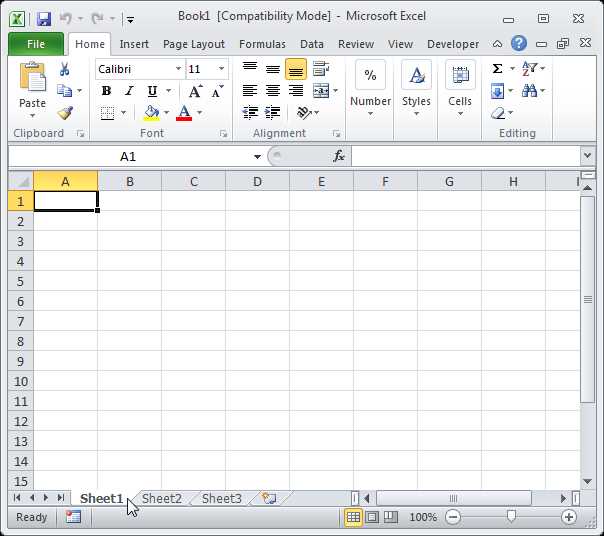Expand the Name Box dropdown arrow
Image resolution: width=604 pixels, height=536 pixels.
257,157
